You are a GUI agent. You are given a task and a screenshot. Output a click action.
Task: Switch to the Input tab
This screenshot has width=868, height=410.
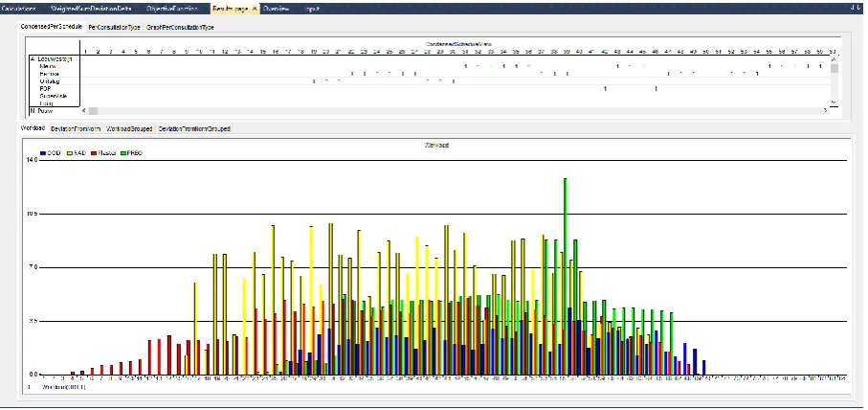tap(312, 9)
